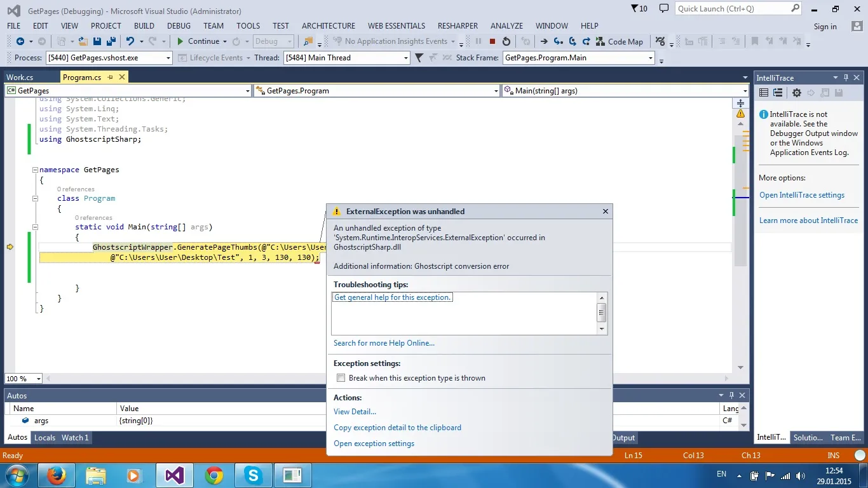Save the current file with the disk icon
The height and width of the screenshot is (488, 868).
coord(97,41)
